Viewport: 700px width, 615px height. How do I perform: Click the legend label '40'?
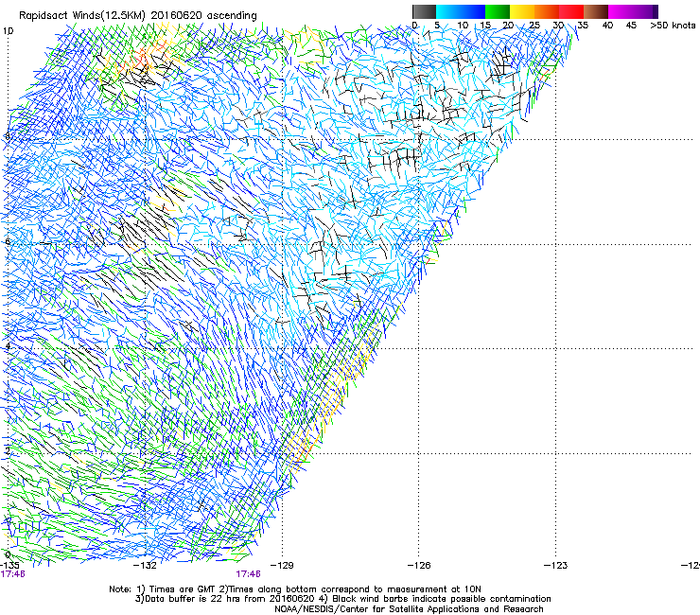pyautogui.click(x=607, y=26)
